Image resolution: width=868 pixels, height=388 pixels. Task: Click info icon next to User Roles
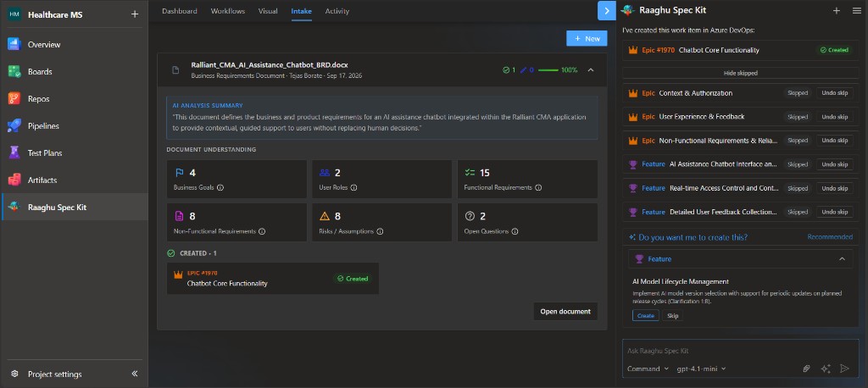pyautogui.click(x=353, y=187)
